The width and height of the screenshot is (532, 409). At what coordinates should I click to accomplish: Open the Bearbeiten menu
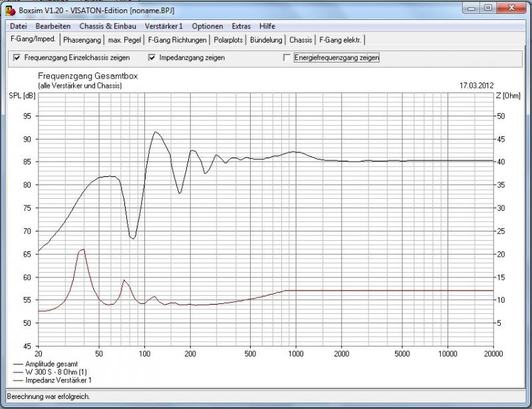(x=53, y=27)
